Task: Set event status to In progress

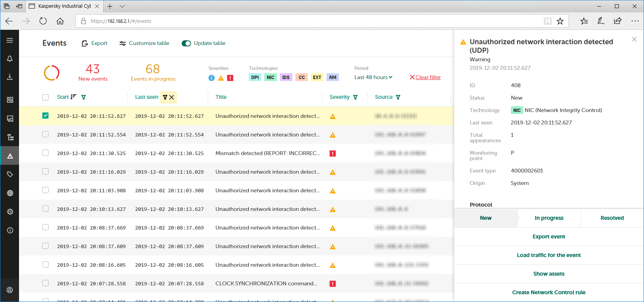Action: click(x=549, y=218)
